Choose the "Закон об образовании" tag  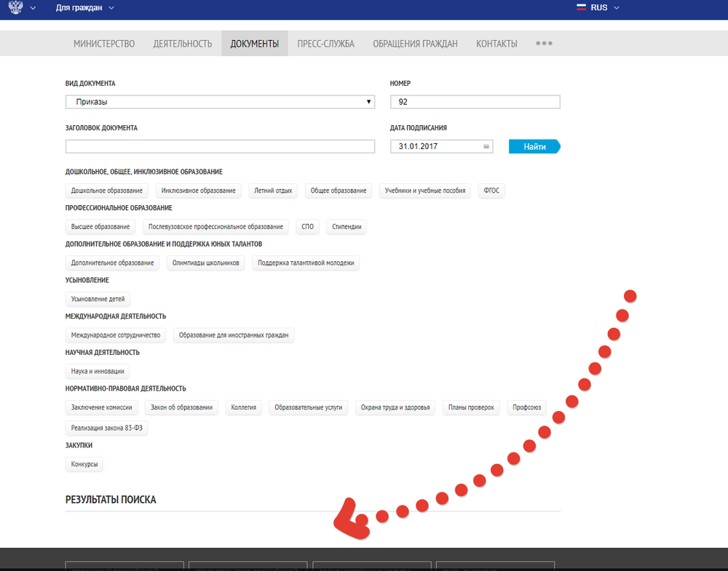(x=181, y=407)
